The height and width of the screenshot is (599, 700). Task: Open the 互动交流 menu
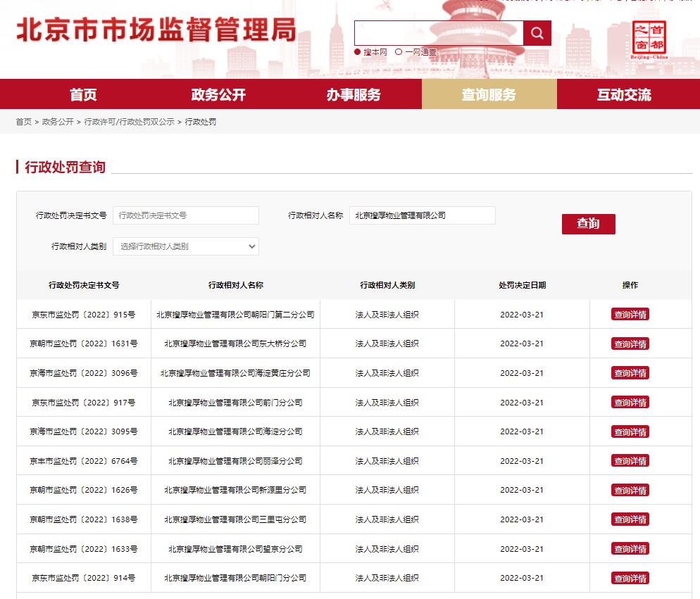[625, 94]
